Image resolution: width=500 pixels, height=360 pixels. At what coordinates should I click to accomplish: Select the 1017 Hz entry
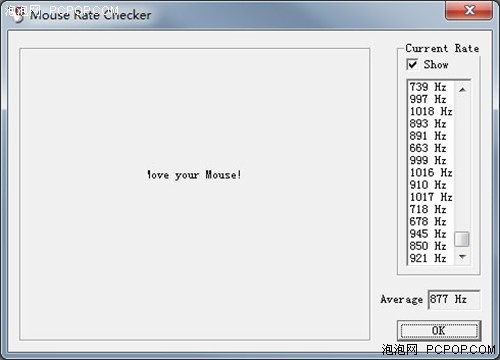430,197
